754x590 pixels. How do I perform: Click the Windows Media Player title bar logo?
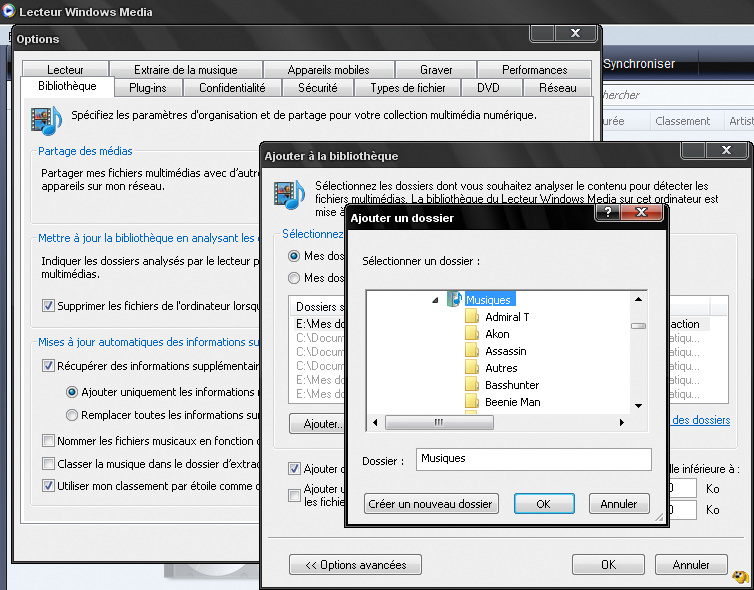(9, 11)
